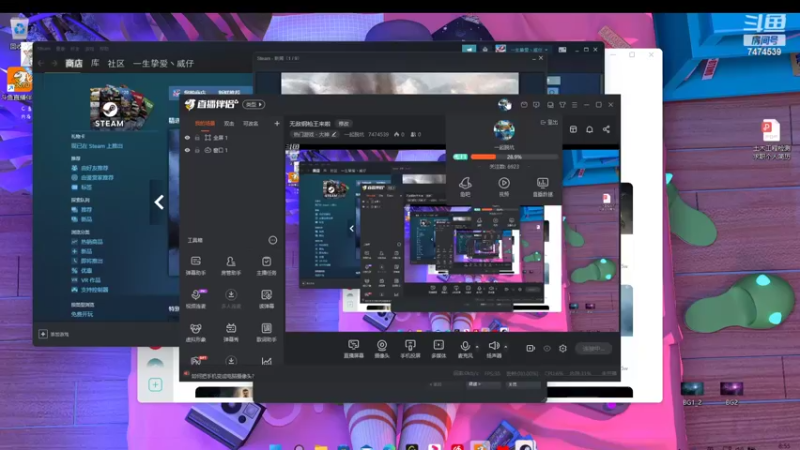Select the second scene tab
Viewport: 800px width, 450px height.
[229, 123]
